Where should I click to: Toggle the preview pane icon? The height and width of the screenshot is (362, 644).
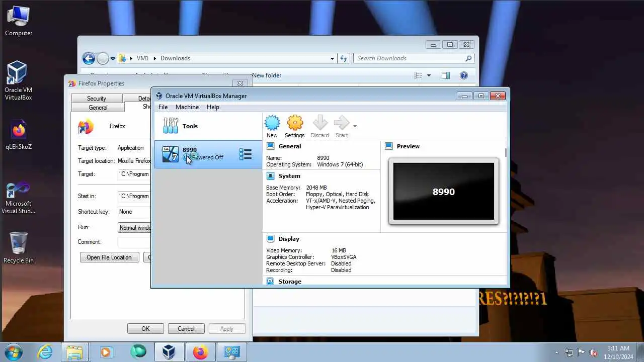(x=446, y=75)
